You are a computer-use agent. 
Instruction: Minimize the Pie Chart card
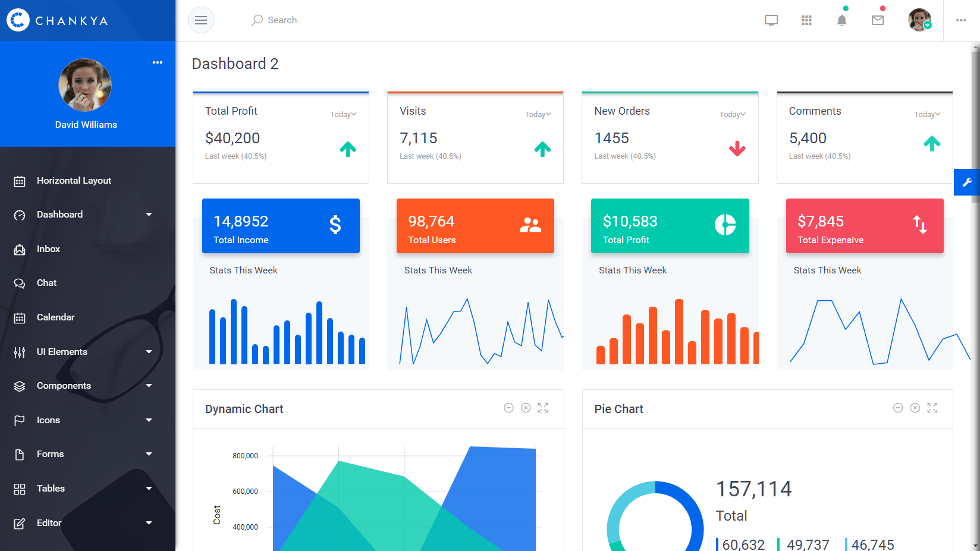point(898,408)
